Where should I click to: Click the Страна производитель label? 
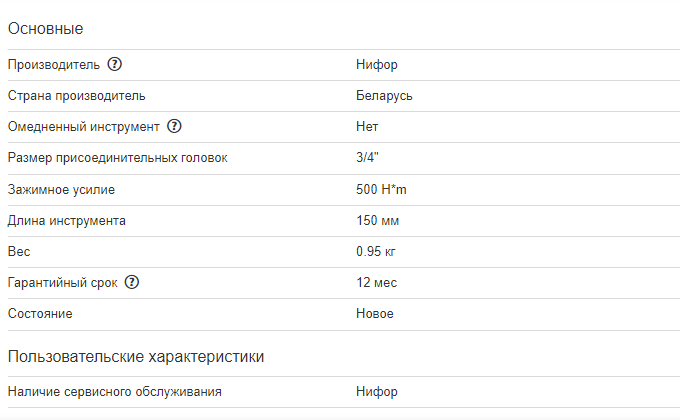(76, 96)
